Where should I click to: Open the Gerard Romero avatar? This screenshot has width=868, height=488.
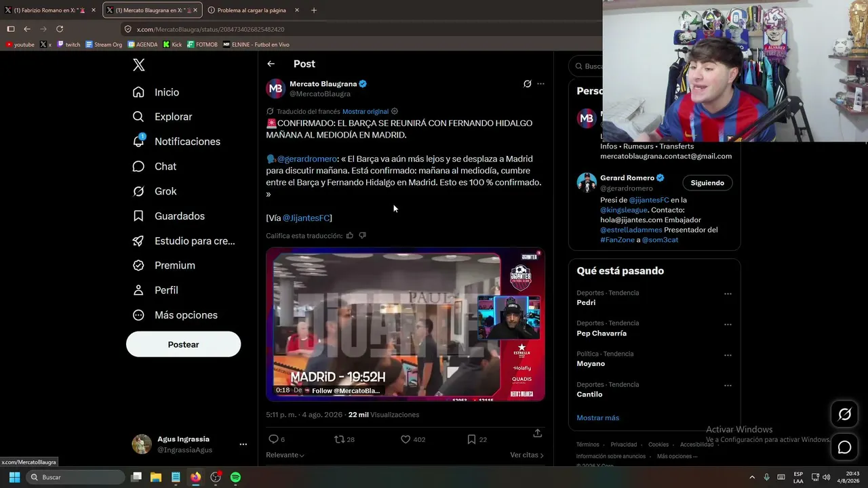pos(587,182)
